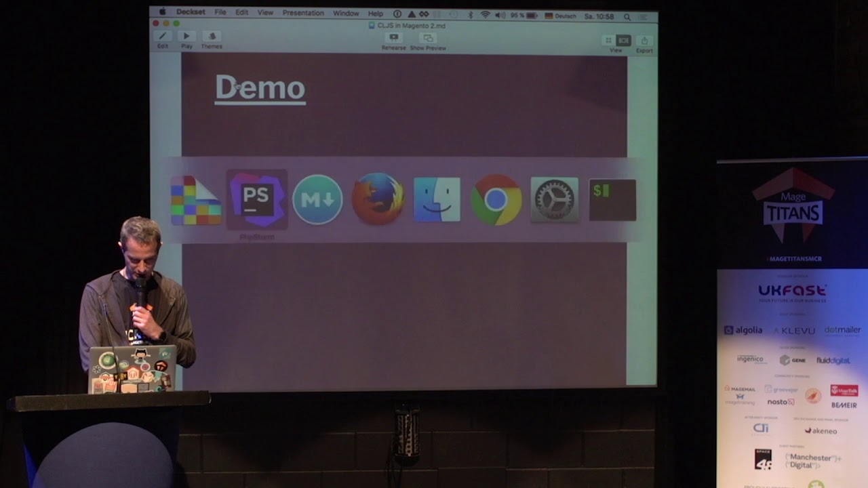This screenshot has height=488, width=868.
Task: Click the triangle menu bar icon
Action: (x=411, y=14)
